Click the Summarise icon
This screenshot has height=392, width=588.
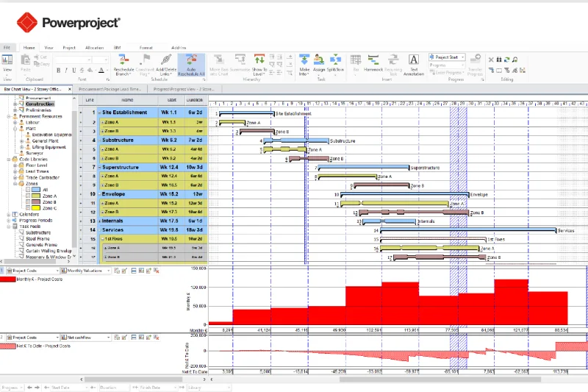[240, 60]
